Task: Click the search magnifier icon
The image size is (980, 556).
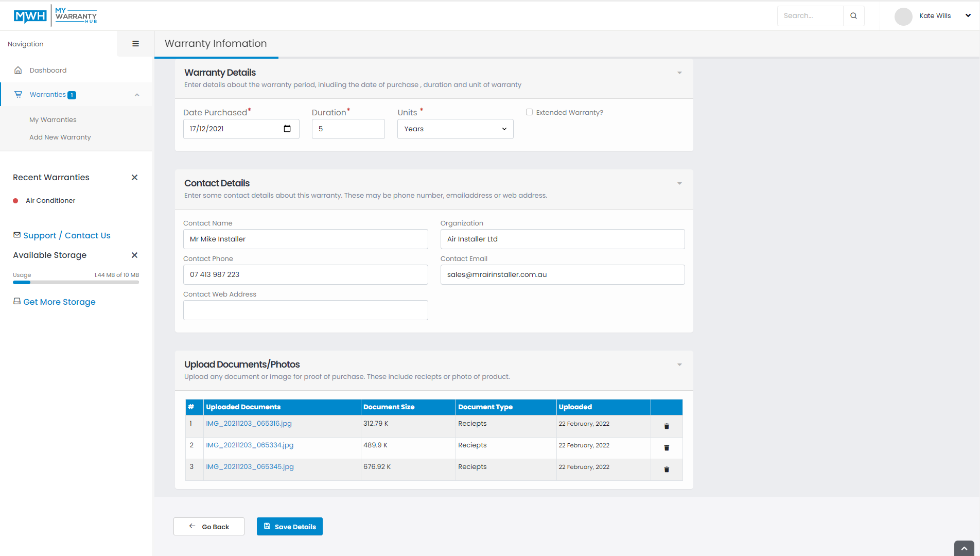Action: 853,16
